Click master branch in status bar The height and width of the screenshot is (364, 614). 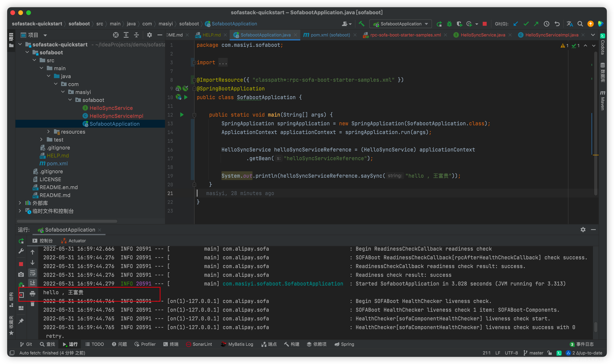533,353
